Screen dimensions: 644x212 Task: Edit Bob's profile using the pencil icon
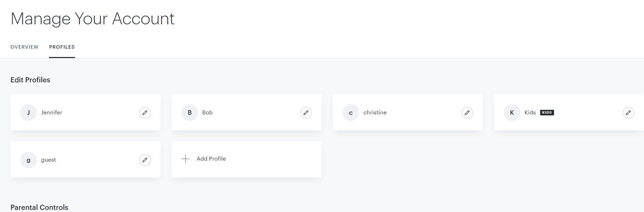[x=306, y=113]
